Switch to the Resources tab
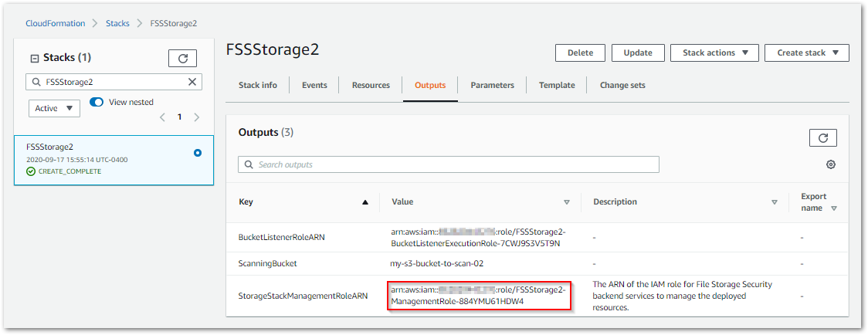868x335 pixels. (x=371, y=85)
